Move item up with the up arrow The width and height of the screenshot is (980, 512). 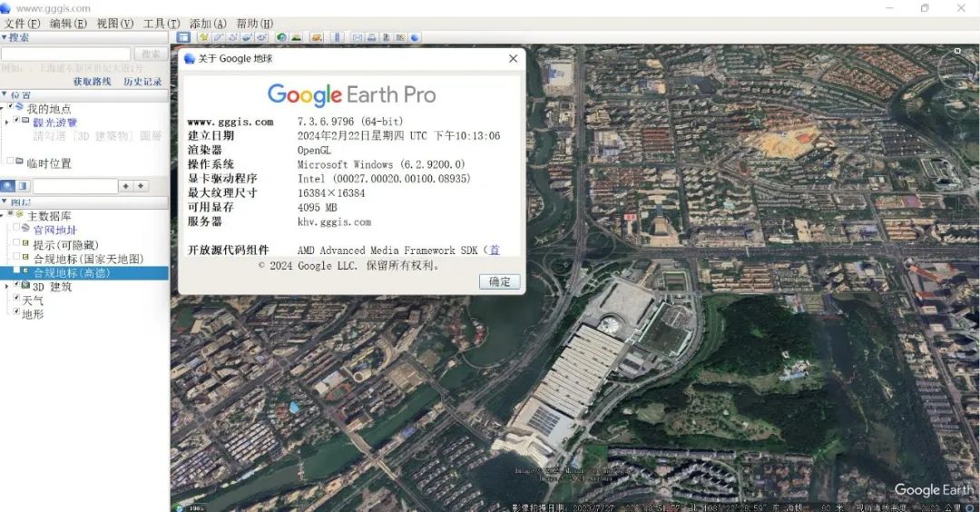pos(125,186)
